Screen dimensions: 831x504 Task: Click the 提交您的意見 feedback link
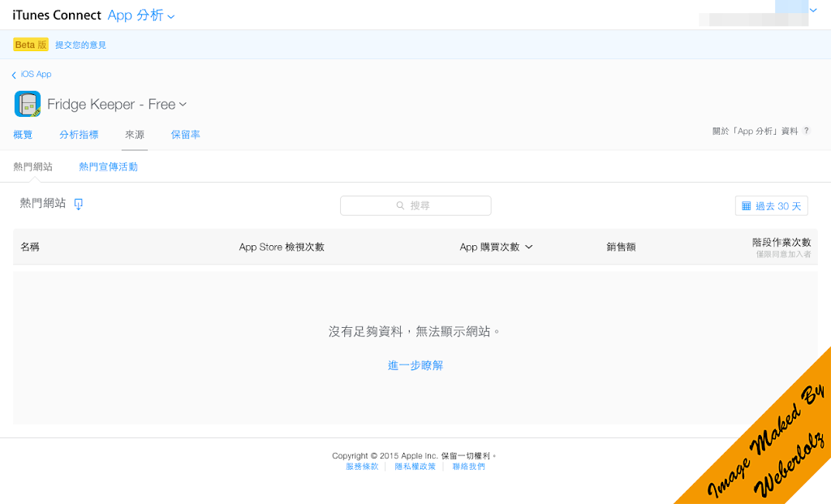click(x=80, y=45)
